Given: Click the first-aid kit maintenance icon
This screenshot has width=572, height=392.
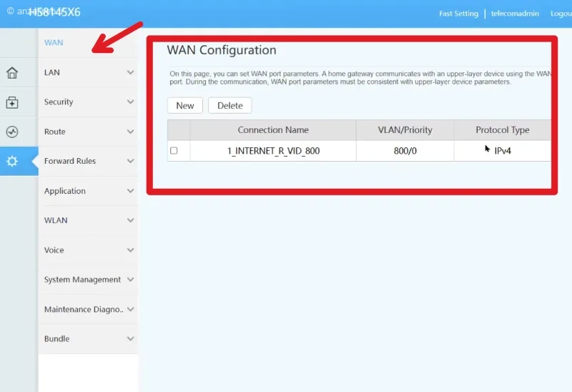Looking at the screenshot, I should pyautogui.click(x=12, y=102).
